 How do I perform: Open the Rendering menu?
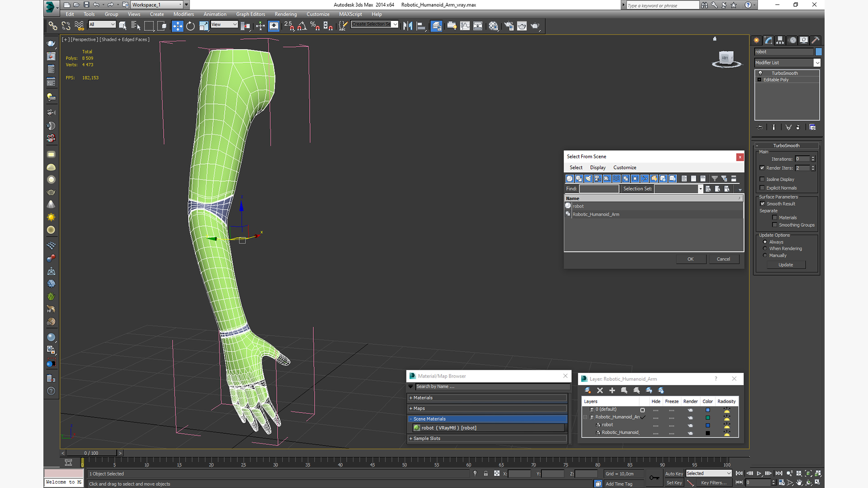click(286, 14)
